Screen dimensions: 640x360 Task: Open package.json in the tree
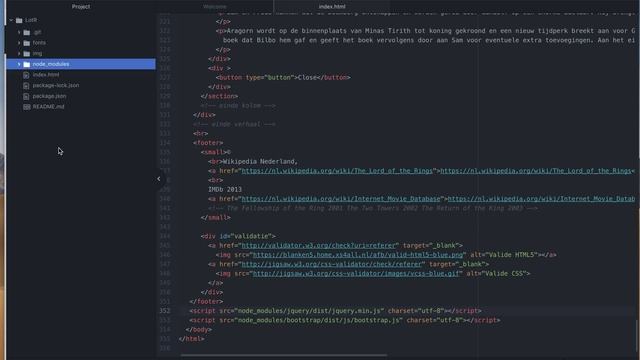pyautogui.click(x=49, y=96)
